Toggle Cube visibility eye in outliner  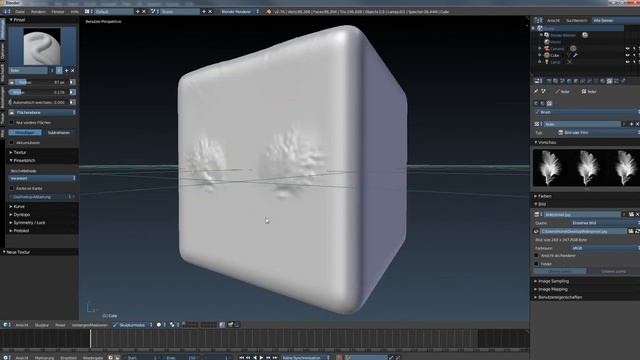coord(627,55)
